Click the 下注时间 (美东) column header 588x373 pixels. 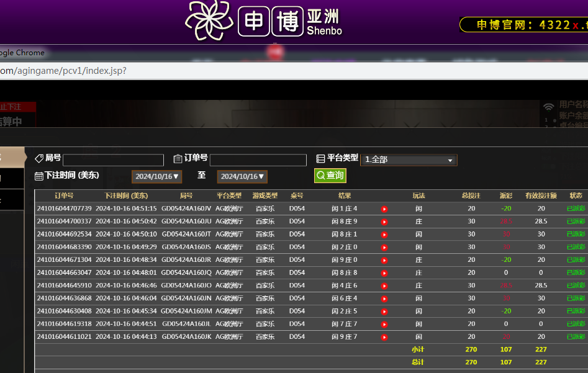126,195
